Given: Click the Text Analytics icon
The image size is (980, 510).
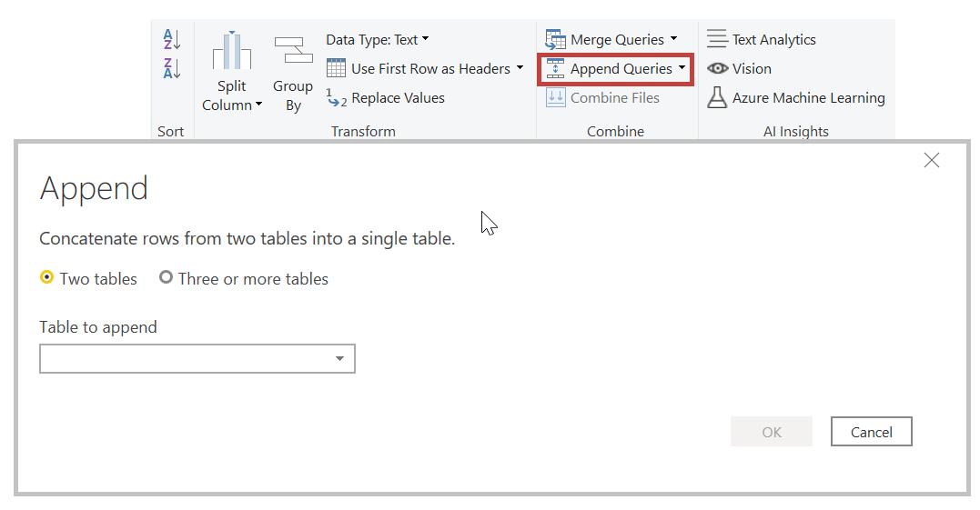Looking at the screenshot, I should (717, 39).
